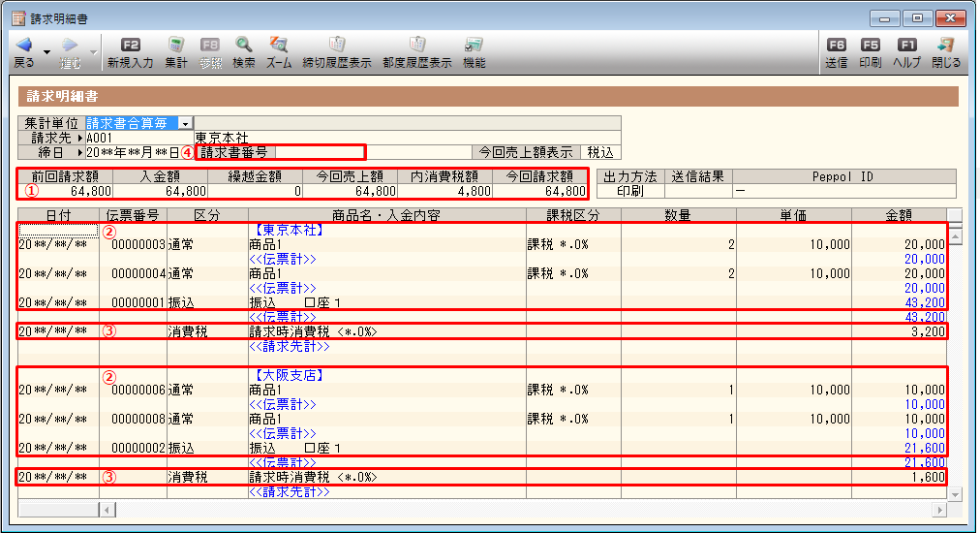The height and width of the screenshot is (533, 980).
Task: Click the 商品名・入金内容 column header
Action: click(x=387, y=215)
